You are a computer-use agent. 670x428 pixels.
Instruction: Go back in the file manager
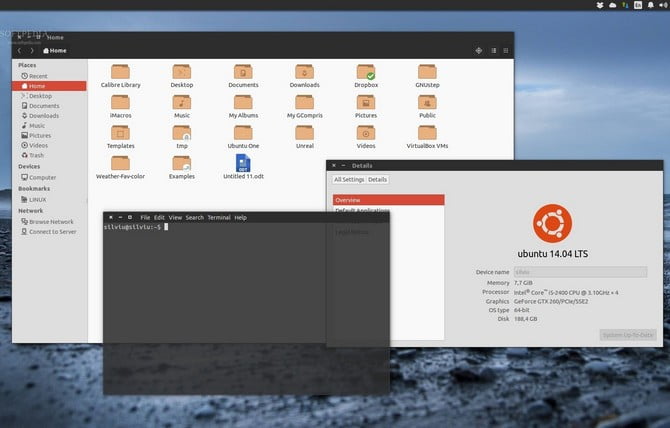click(19, 50)
